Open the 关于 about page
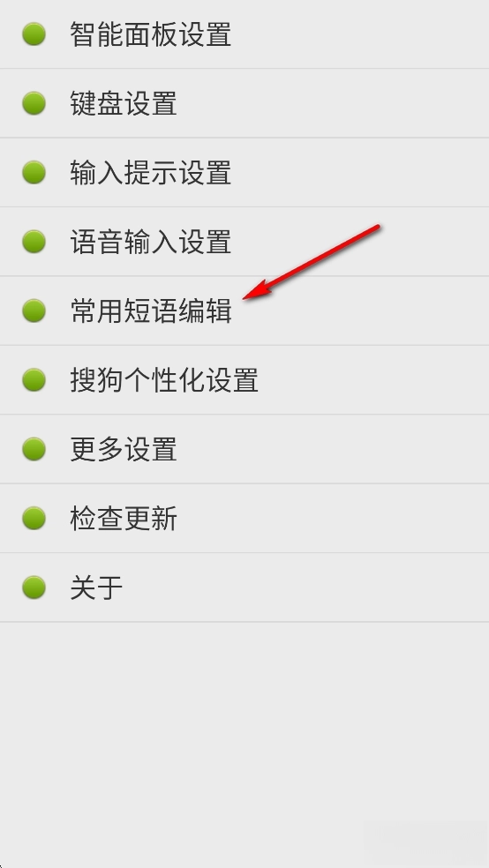 tap(244, 587)
